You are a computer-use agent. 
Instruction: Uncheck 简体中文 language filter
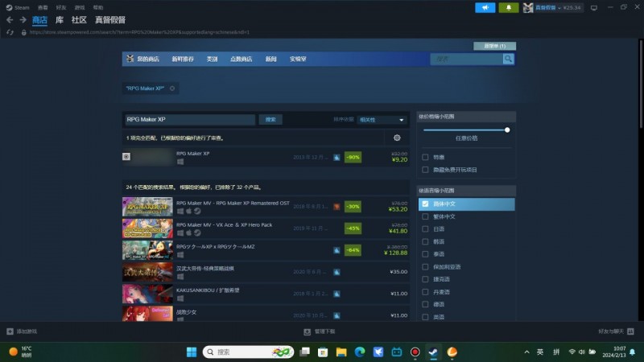(425, 204)
